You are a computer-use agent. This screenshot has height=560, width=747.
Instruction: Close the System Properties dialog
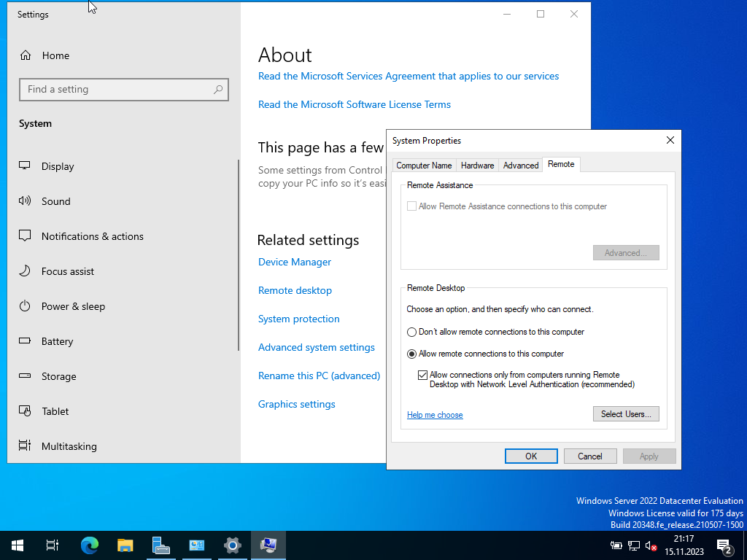pyautogui.click(x=670, y=141)
